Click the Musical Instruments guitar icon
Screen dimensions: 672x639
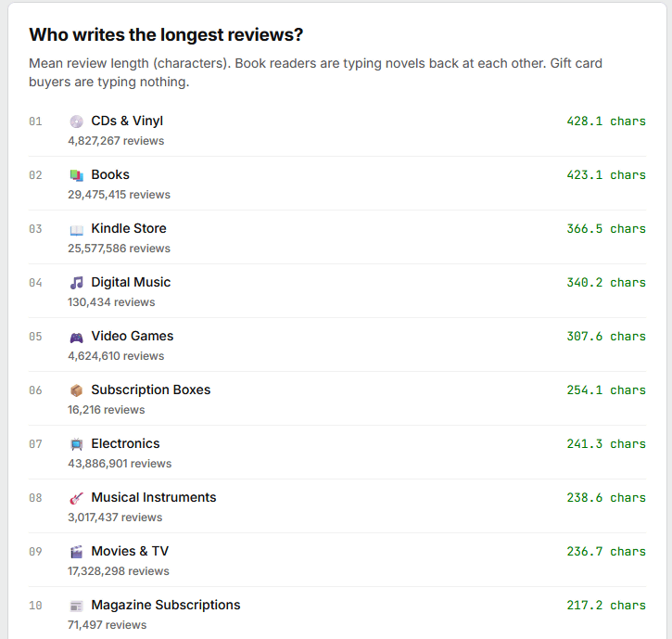point(76,498)
